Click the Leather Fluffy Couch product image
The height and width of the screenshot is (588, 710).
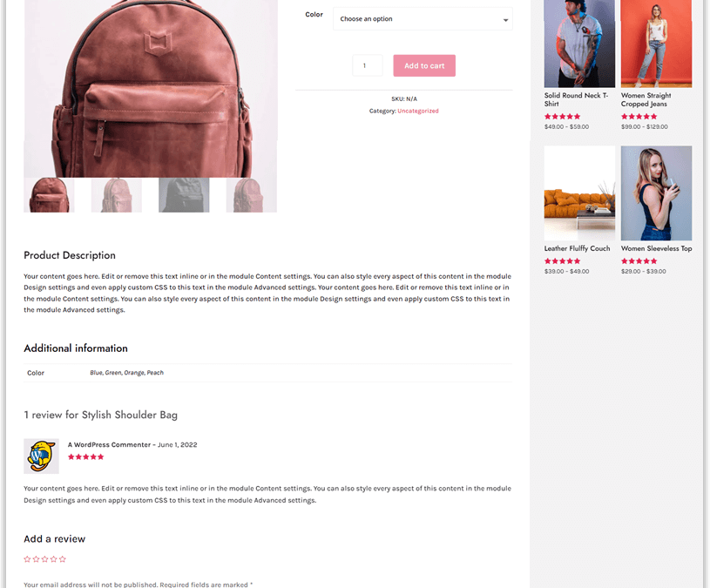(579, 193)
